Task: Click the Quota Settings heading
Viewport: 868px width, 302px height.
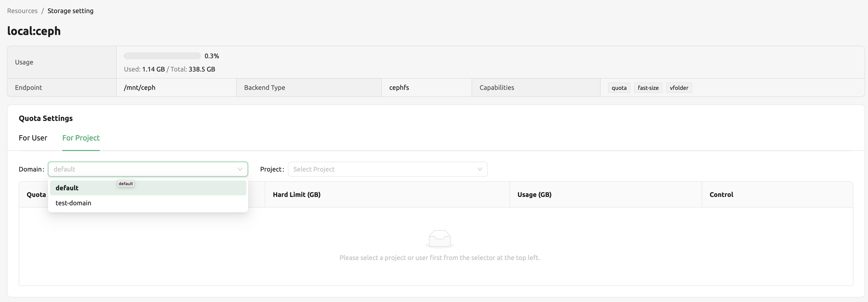Action: coord(46,118)
